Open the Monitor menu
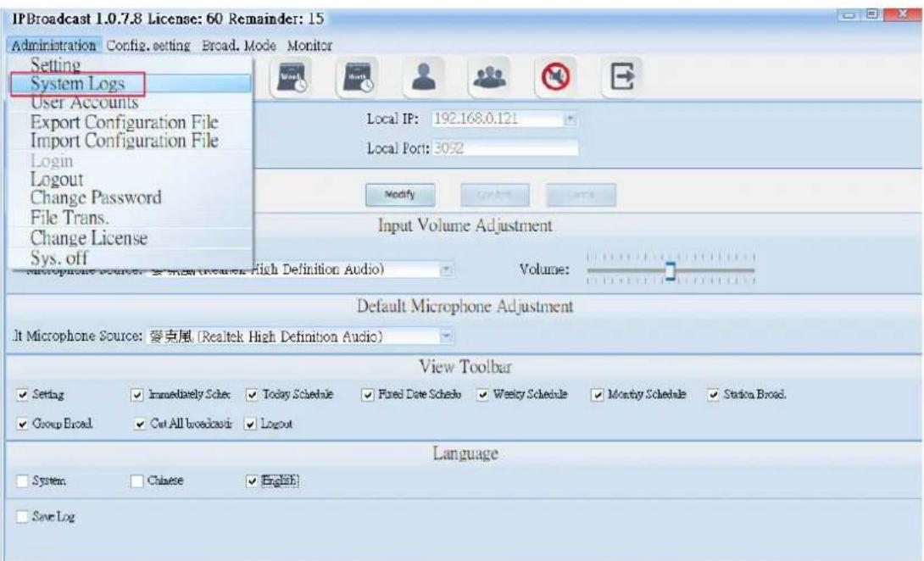The height and width of the screenshot is (561, 924). [x=310, y=46]
